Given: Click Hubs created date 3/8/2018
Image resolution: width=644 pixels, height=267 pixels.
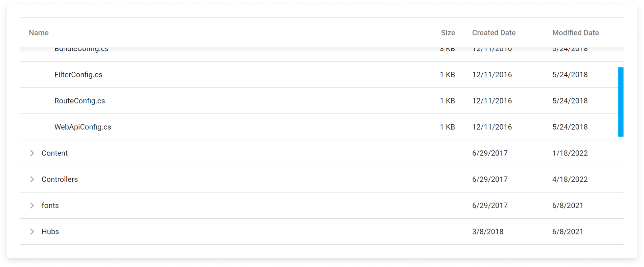Looking at the screenshot, I should (488, 231).
